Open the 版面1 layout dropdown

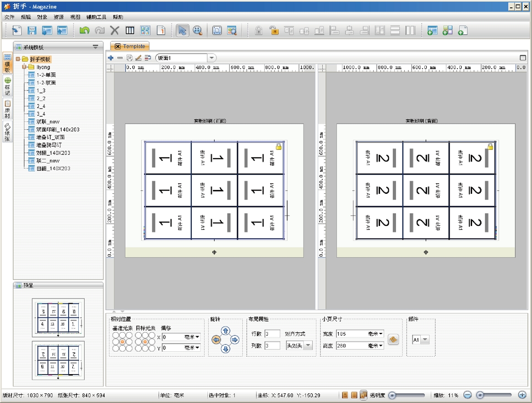212,58
